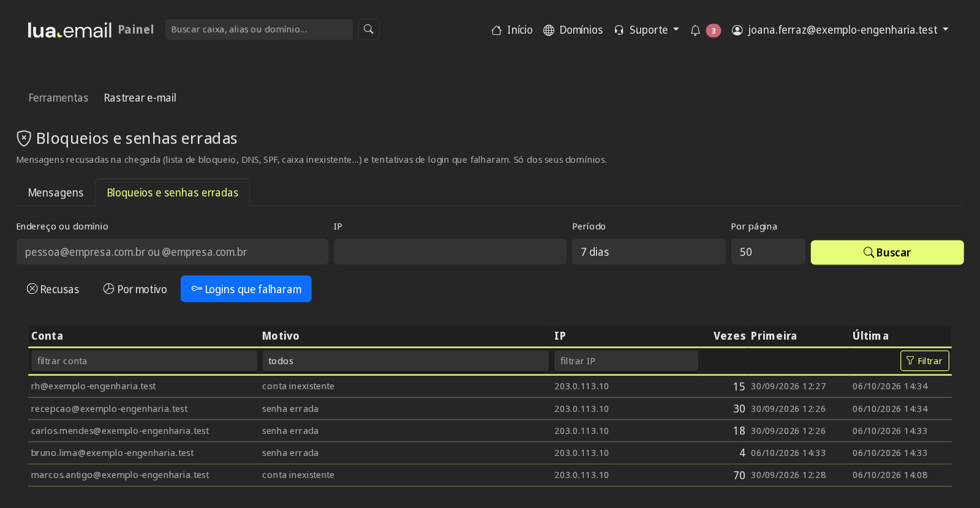
Task: Click the notification badge showing 3
Action: [714, 31]
